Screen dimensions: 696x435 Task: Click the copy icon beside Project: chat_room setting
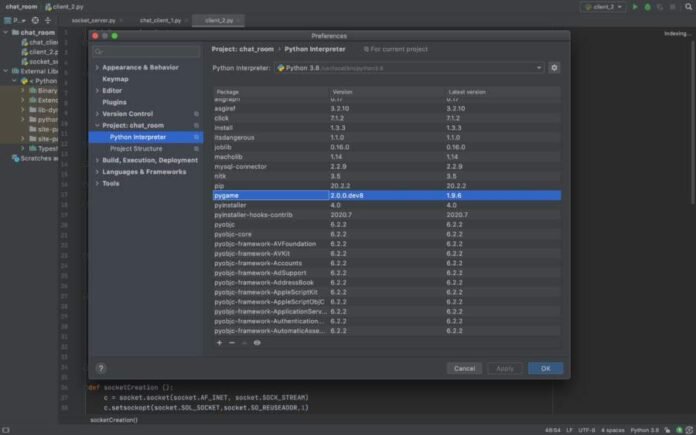pos(196,126)
